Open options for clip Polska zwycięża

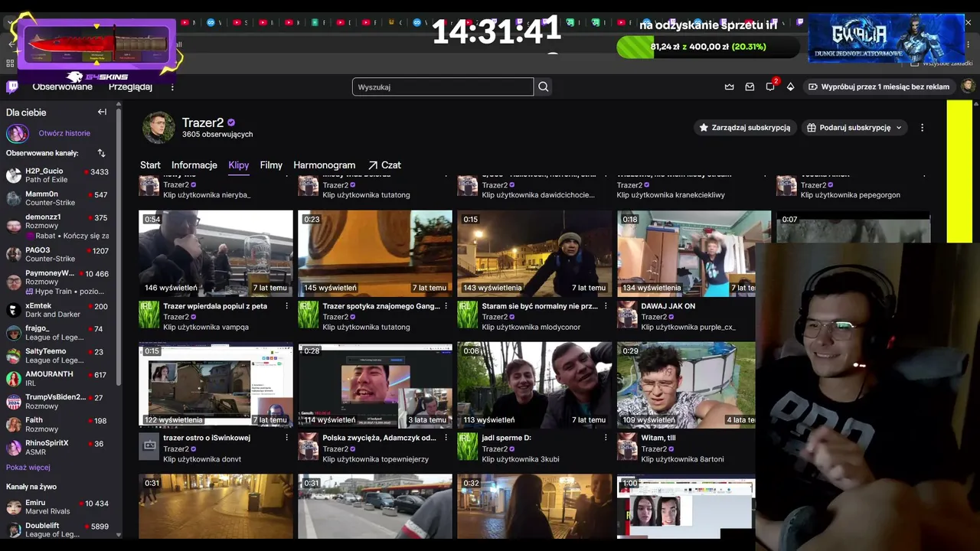[x=446, y=438]
